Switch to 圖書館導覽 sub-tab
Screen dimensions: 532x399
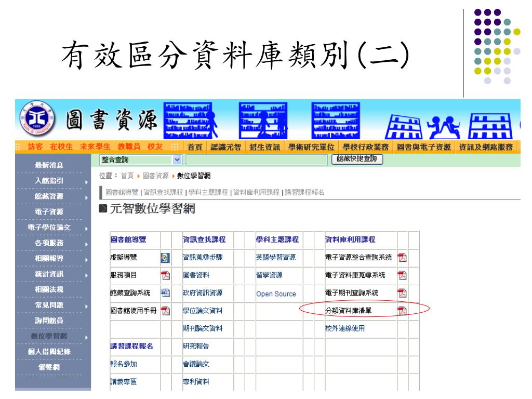[122, 192]
